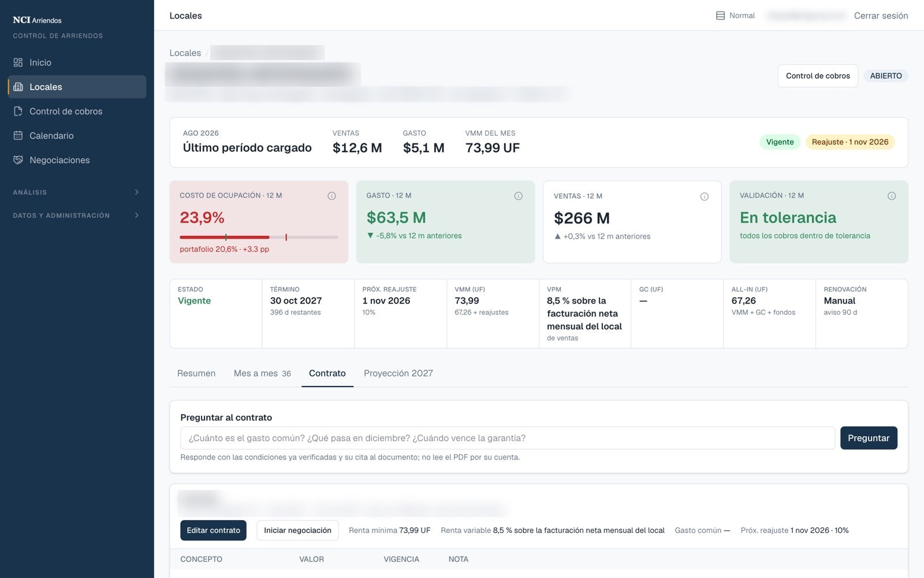The image size is (924, 578).
Task: Switch to the Resumen tab
Action: (x=196, y=373)
